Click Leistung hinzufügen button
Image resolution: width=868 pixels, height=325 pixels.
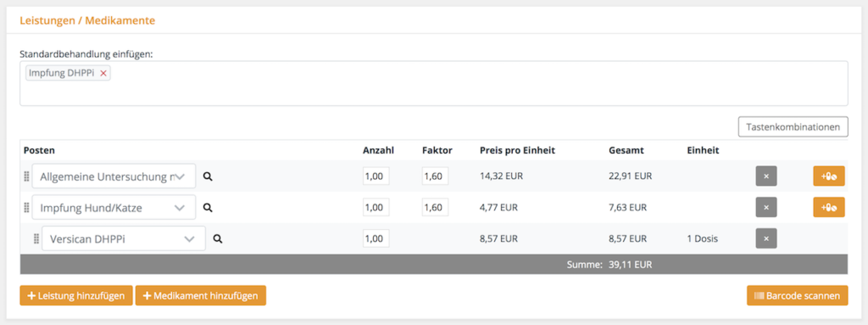(x=76, y=295)
